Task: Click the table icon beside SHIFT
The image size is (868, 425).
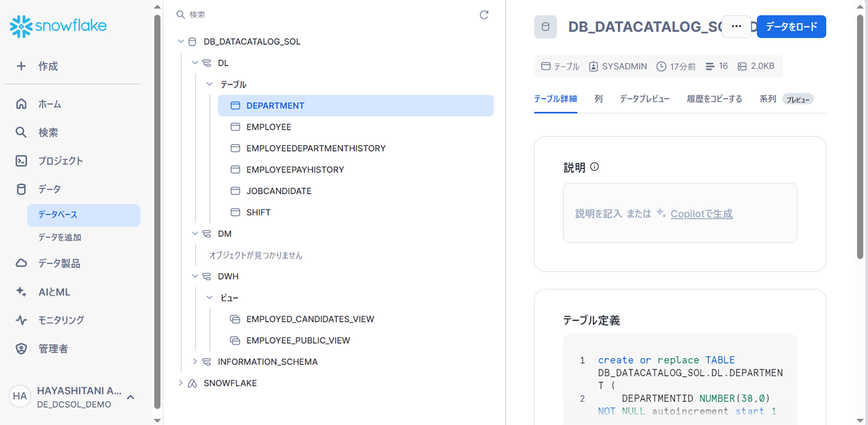Action: (x=235, y=212)
